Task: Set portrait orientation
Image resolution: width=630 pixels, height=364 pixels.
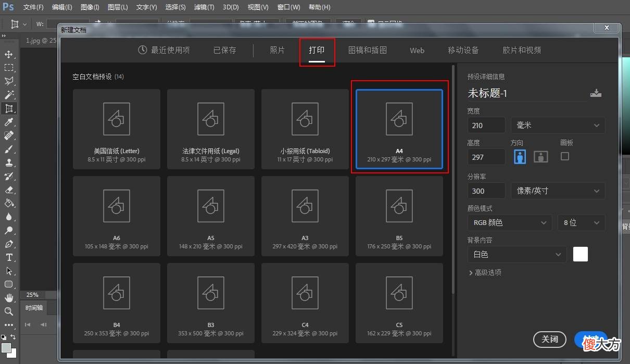Action: (x=520, y=156)
